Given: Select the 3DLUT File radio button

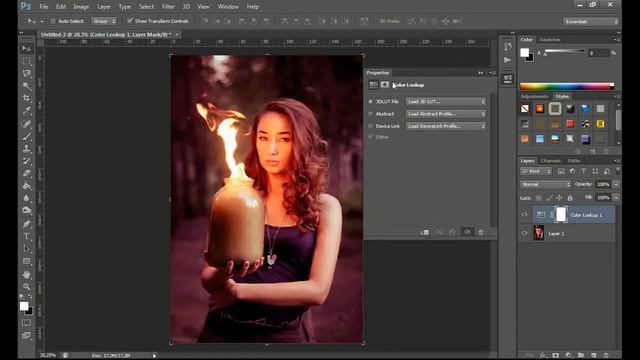Looking at the screenshot, I should pyautogui.click(x=371, y=102).
